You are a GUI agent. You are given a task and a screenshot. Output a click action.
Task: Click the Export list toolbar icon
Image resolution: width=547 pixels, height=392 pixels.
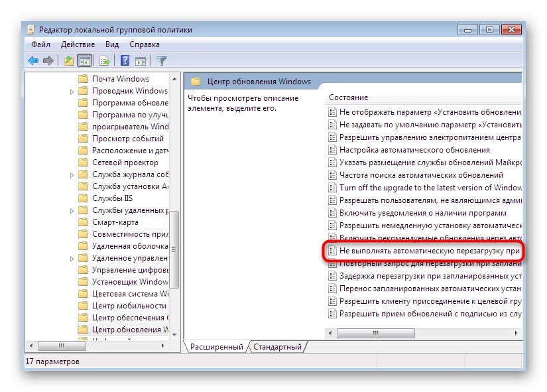[x=105, y=61]
